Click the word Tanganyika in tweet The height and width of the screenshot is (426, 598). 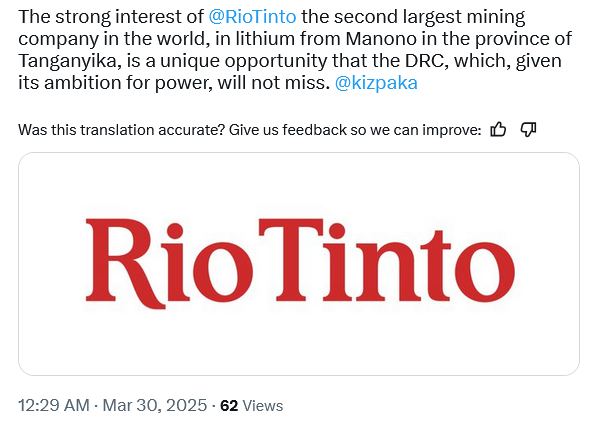(x=69, y=61)
